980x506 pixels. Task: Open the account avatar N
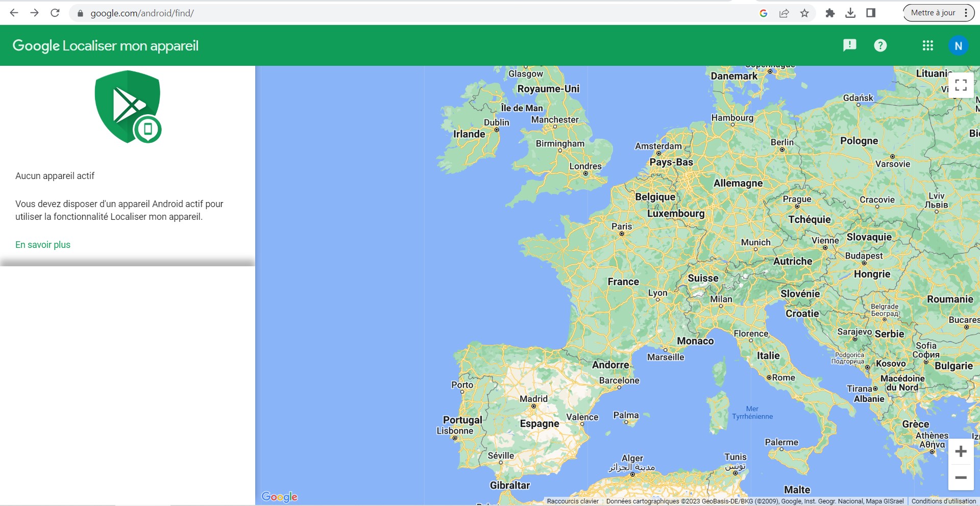point(958,45)
